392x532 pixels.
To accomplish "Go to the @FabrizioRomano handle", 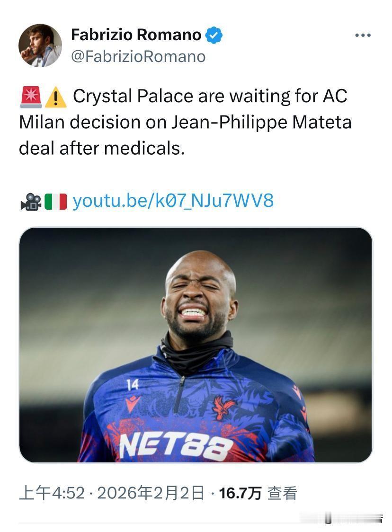I will coord(138,57).
